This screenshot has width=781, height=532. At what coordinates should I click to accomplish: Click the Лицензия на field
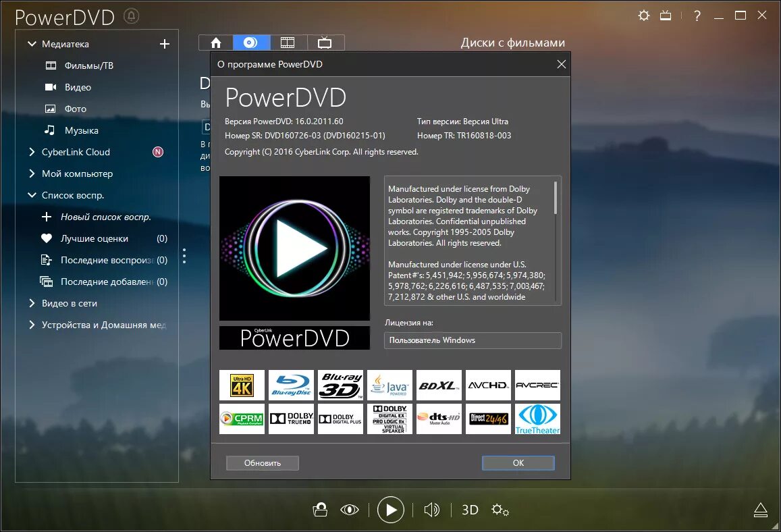click(473, 340)
